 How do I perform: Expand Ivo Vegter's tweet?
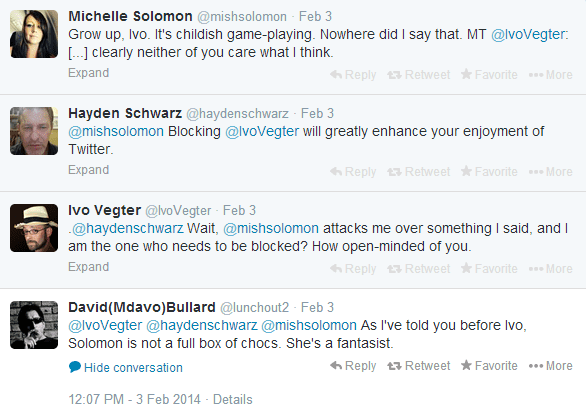[x=89, y=267]
